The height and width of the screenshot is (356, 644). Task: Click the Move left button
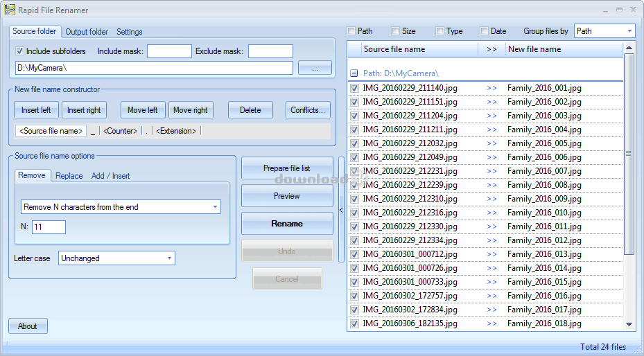coord(143,110)
